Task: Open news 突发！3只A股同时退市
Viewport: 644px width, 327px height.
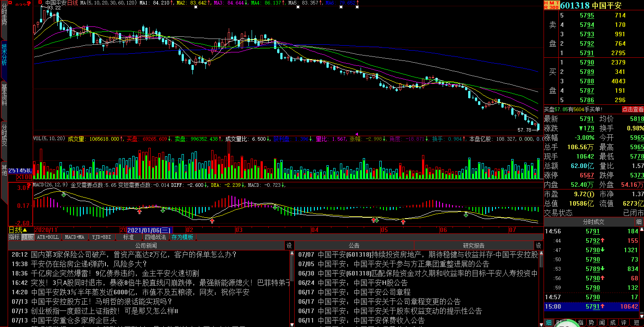Action: tap(161, 283)
